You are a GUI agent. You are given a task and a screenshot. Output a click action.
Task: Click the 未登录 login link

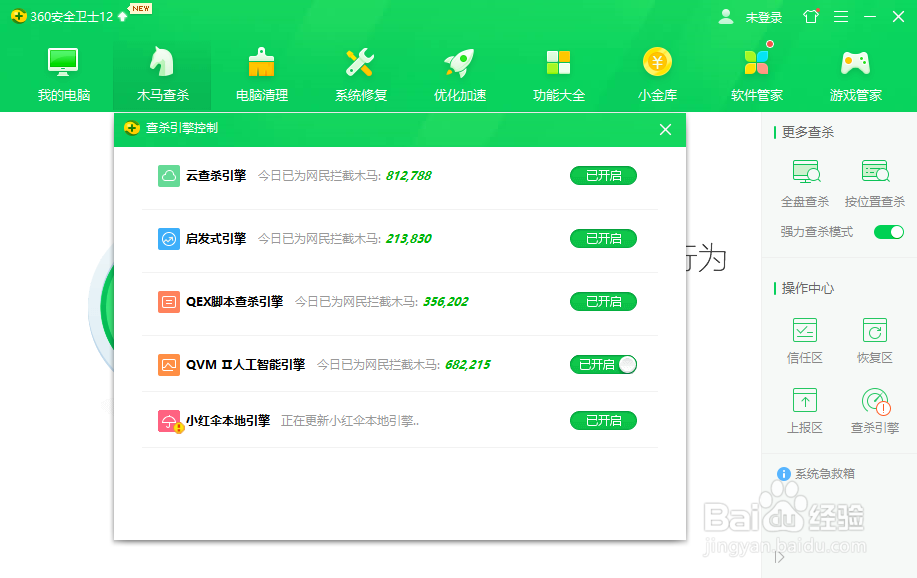[764, 18]
